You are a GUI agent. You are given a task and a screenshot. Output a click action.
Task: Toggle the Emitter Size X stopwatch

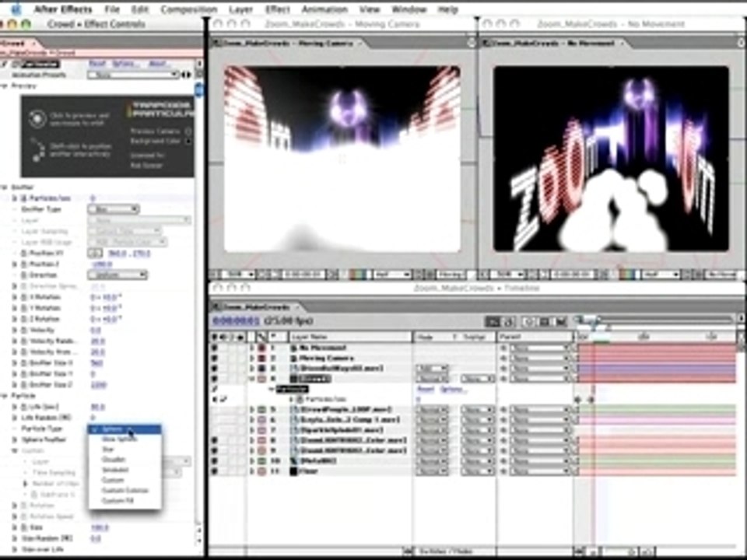[x=24, y=363]
